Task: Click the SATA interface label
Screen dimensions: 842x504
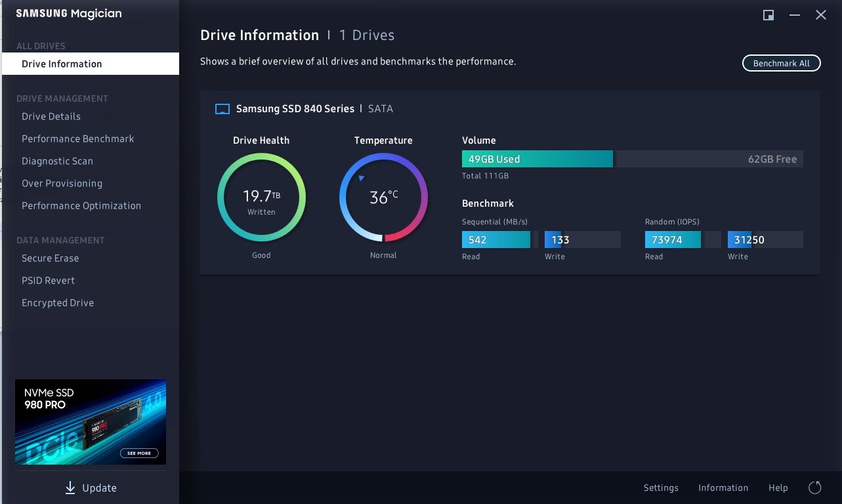Action: (381, 109)
